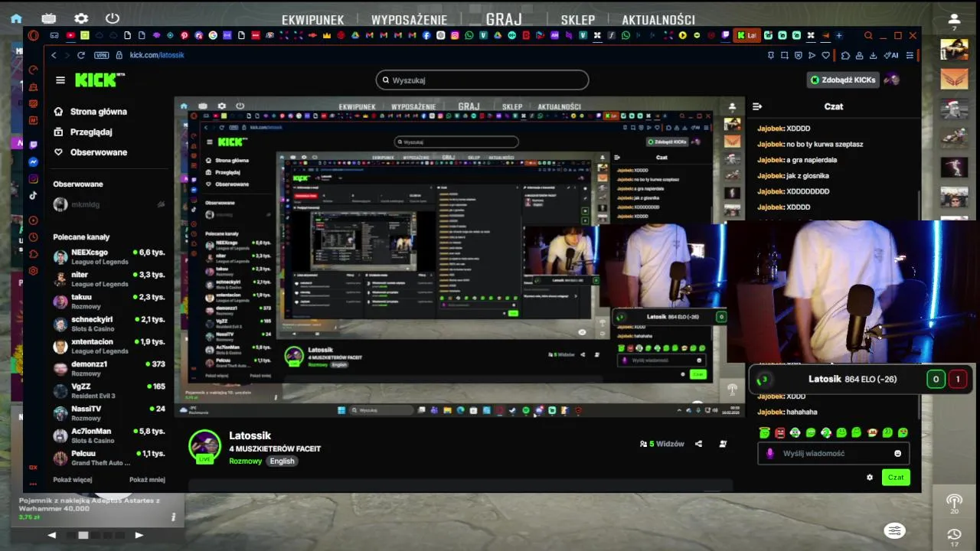
Task: Collapse list with Pokaż mniej
Action: point(147,480)
